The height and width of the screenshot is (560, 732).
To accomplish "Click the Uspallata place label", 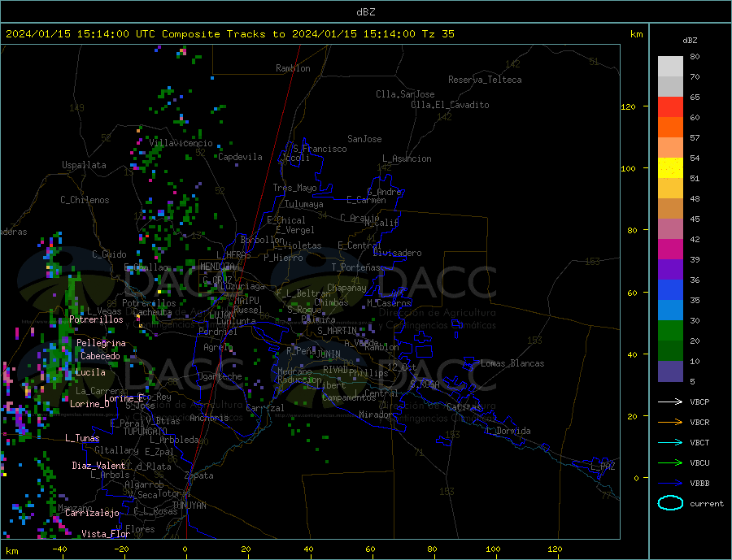I will (84, 165).
